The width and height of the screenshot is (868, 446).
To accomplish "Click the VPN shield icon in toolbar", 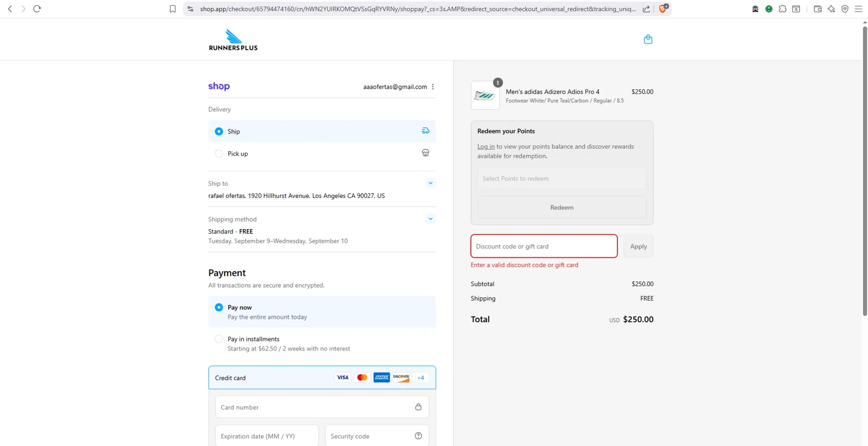I will [845, 9].
